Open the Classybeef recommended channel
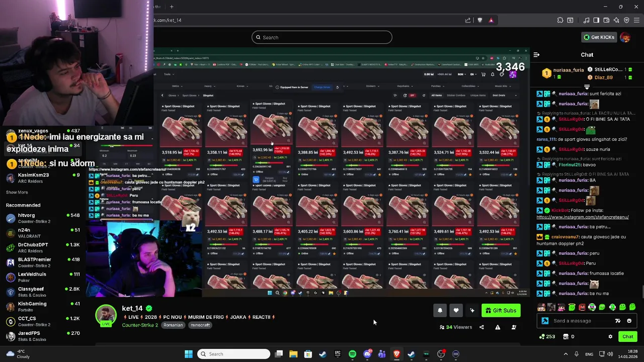 [43, 292]
